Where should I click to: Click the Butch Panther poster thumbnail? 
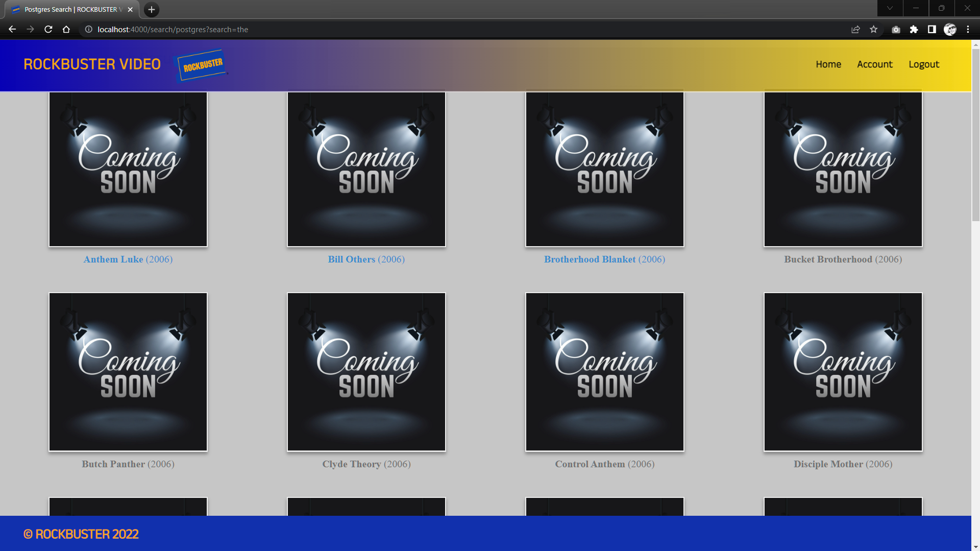pos(128,372)
